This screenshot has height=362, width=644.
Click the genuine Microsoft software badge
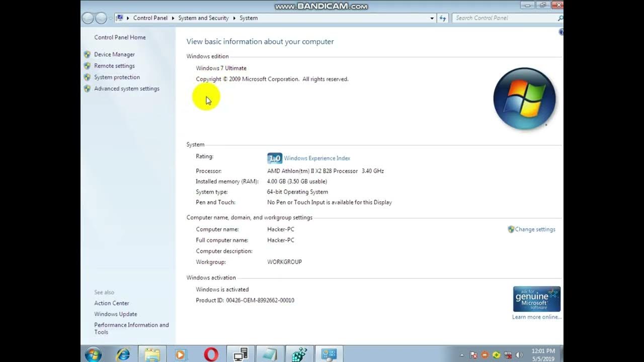[537, 299]
